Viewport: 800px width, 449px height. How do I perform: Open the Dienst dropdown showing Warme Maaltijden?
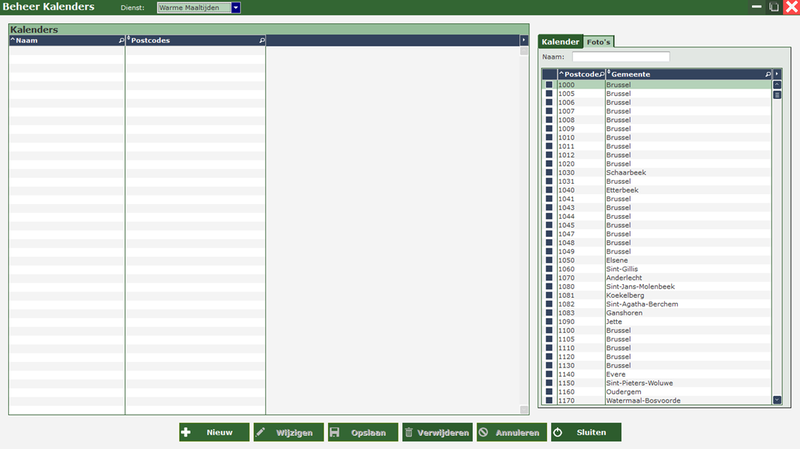coord(236,8)
